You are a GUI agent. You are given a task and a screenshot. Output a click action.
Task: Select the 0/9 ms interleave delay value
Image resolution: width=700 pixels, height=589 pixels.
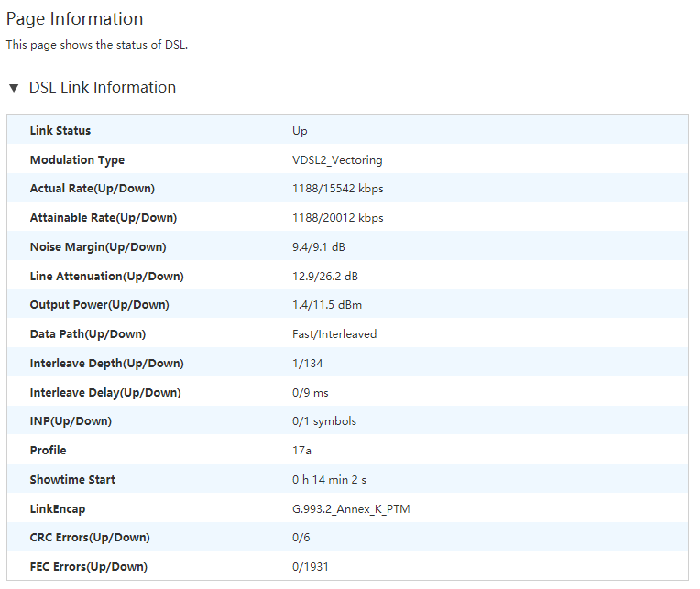tap(310, 393)
